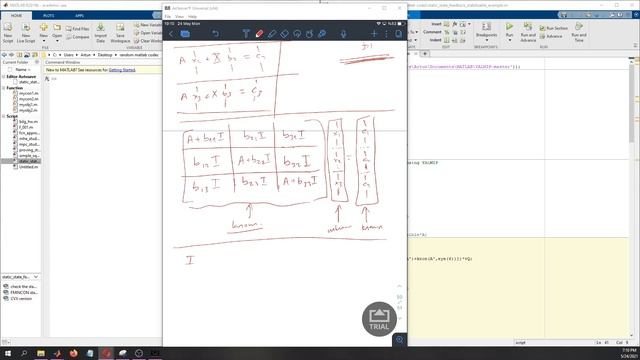640x360 pixels.
Task: Select the link/clip tool icon
Action: (322, 34)
